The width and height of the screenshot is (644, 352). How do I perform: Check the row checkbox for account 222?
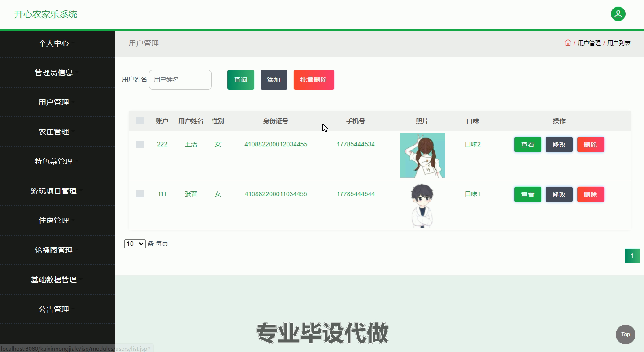[x=140, y=144]
